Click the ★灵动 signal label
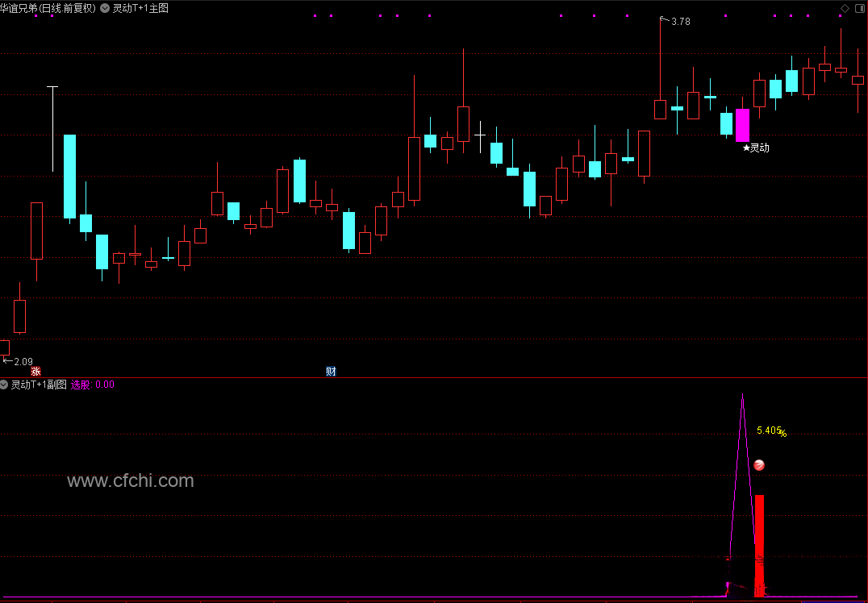868x603 pixels. coord(756,148)
